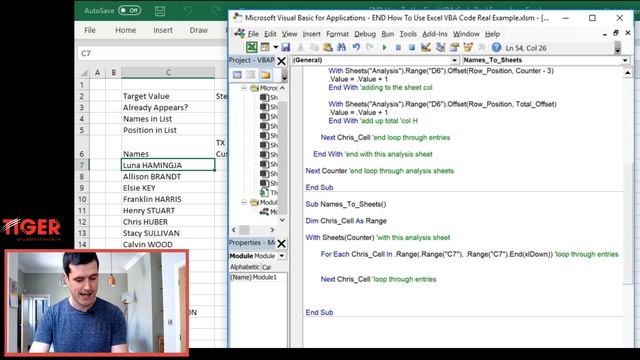Image resolution: width=640 pixels, height=360 pixels.
Task: Click the Select All corner in Excel grid
Action: (83, 73)
